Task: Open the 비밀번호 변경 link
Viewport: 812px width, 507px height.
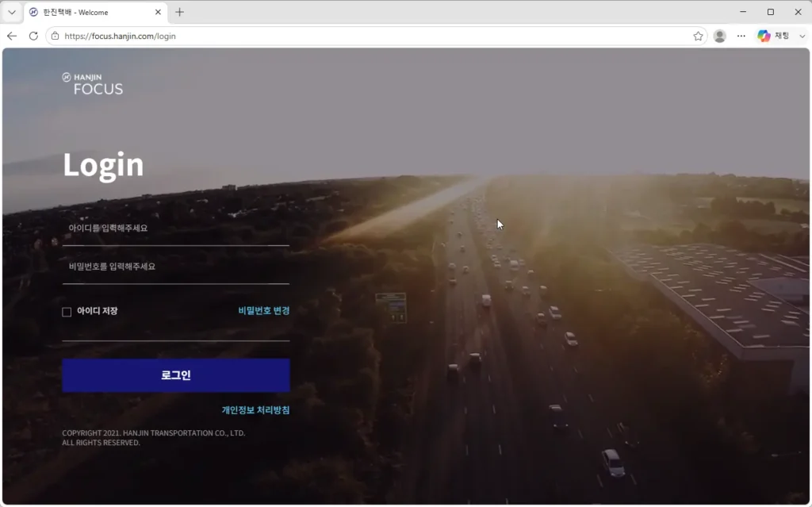Action: click(263, 310)
